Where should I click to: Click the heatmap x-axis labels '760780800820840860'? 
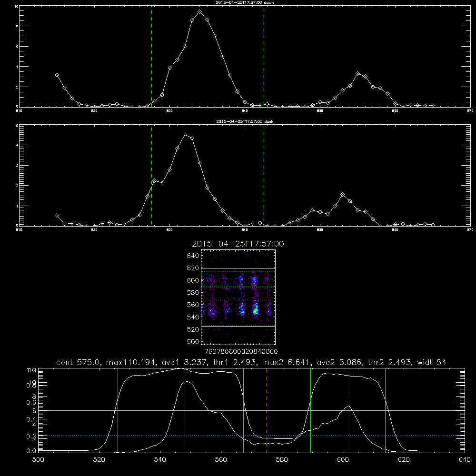[x=241, y=351]
